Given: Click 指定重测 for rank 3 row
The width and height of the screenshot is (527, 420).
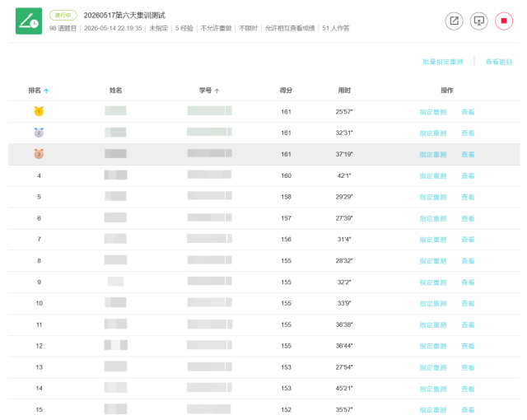Looking at the screenshot, I should (x=433, y=155).
